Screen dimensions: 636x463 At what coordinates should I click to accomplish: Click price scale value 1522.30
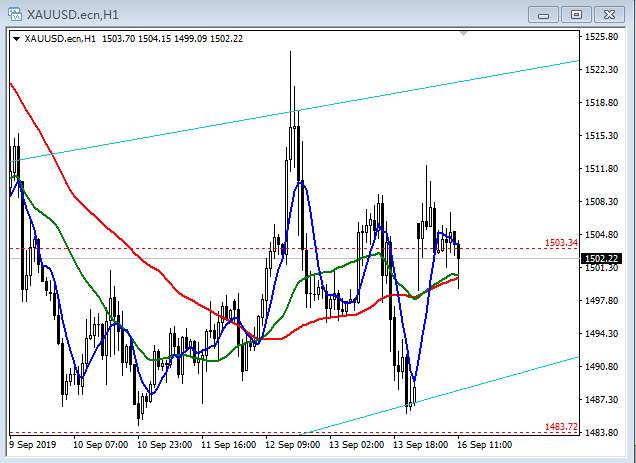tap(602, 70)
